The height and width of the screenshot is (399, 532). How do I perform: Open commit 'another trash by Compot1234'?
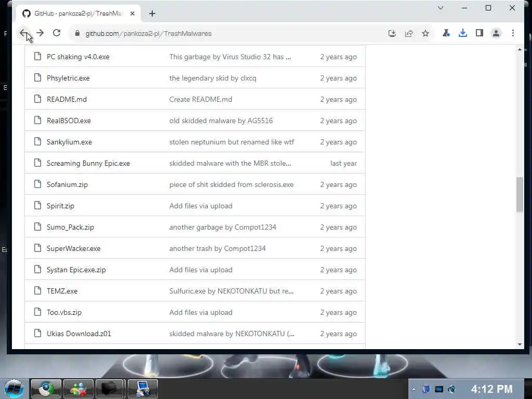(x=218, y=248)
